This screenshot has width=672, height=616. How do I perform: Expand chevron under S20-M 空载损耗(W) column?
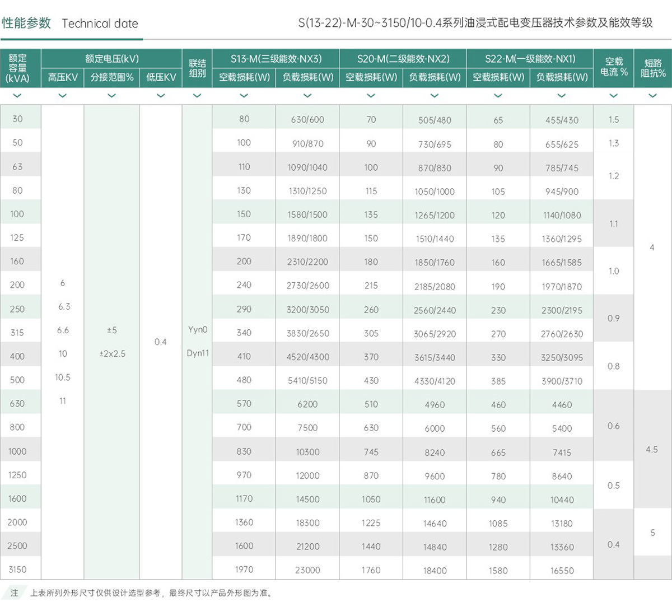click(x=371, y=96)
